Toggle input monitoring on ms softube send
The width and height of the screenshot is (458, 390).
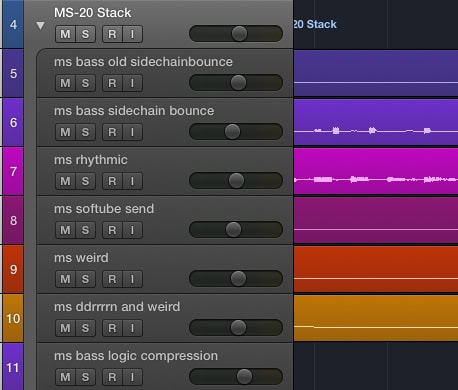133,230
